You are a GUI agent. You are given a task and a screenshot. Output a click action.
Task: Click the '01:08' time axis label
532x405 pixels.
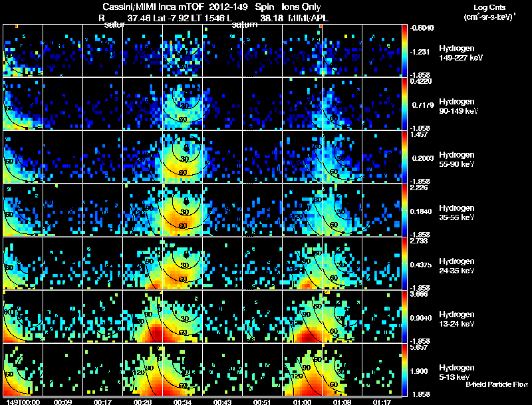(x=342, y=402)
